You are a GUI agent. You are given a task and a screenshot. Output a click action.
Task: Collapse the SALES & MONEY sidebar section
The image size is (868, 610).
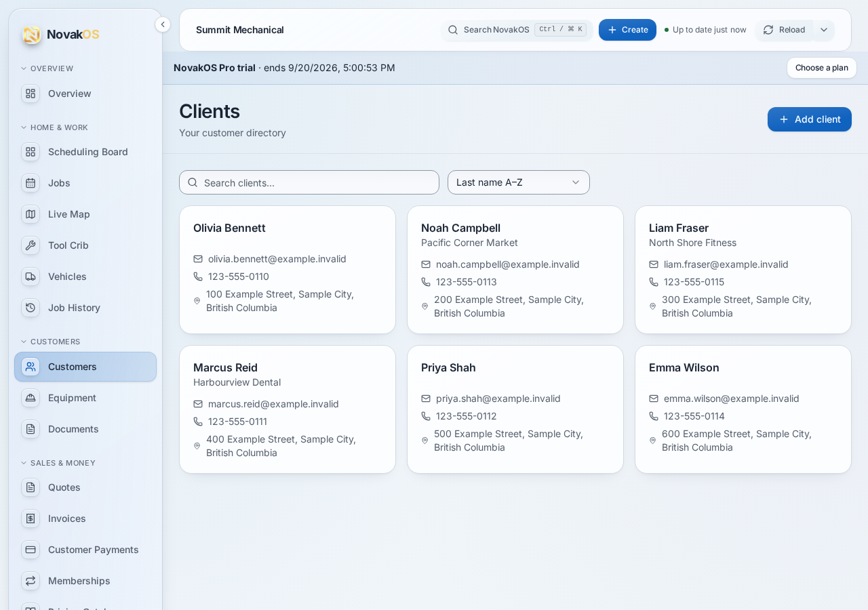pyautogui.click(x=58, y=463)
